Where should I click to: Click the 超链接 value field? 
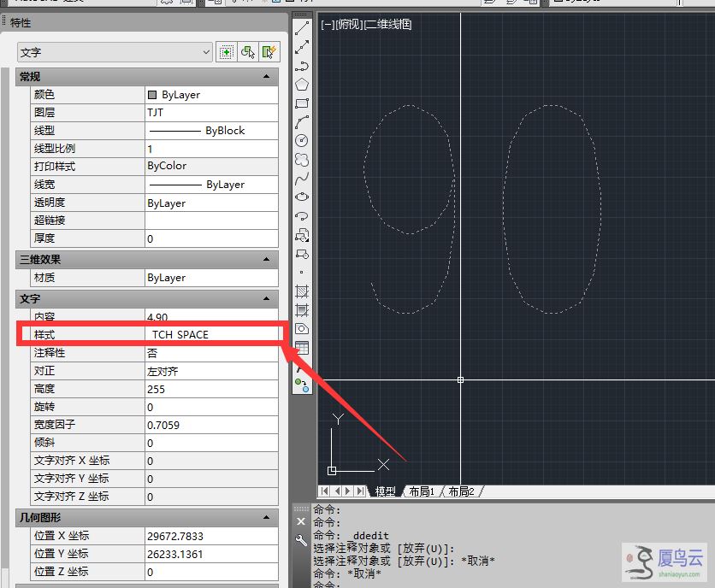211,220
